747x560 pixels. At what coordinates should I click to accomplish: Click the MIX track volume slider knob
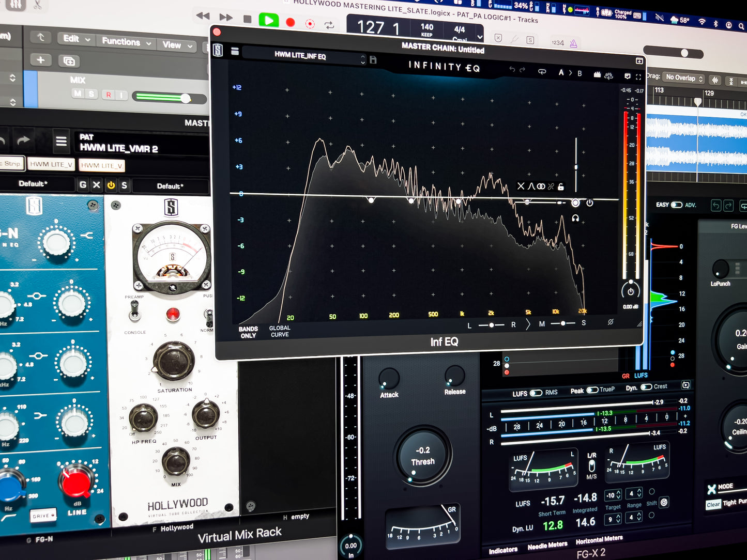pyautogui.click(x=186, y=98)
